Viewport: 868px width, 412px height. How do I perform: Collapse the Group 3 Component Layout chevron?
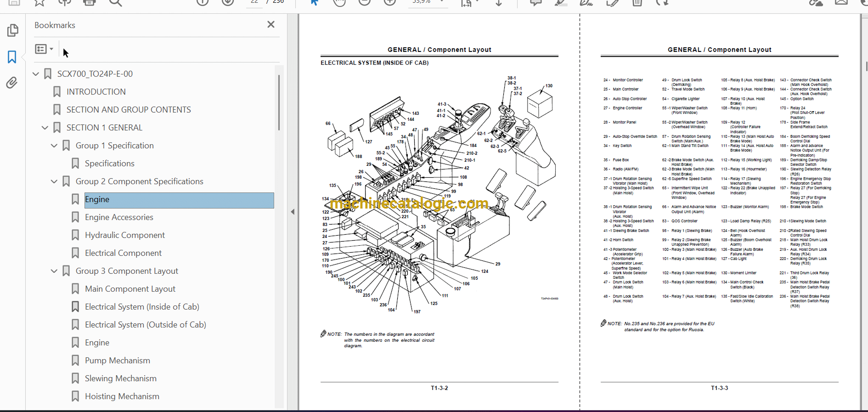click(54, 271)
